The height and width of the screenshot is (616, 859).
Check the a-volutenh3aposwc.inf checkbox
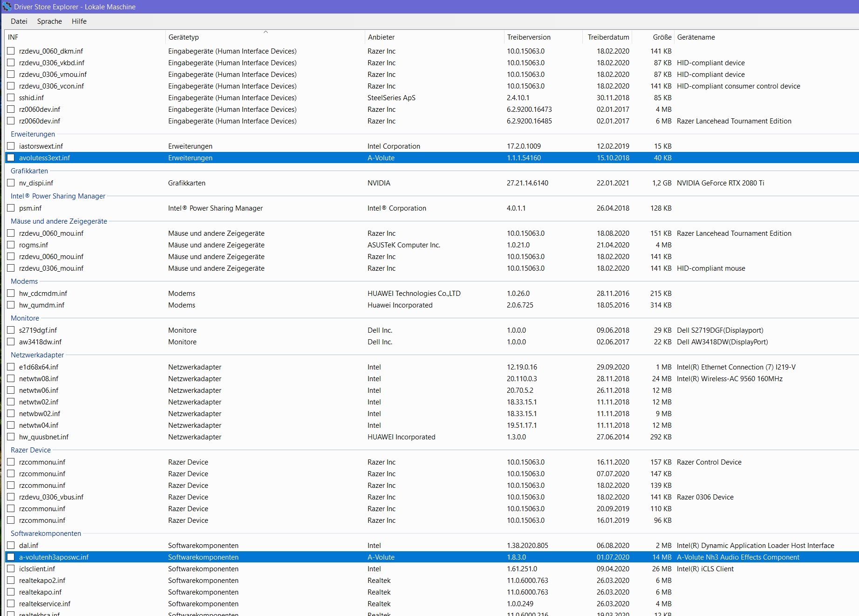11,557
